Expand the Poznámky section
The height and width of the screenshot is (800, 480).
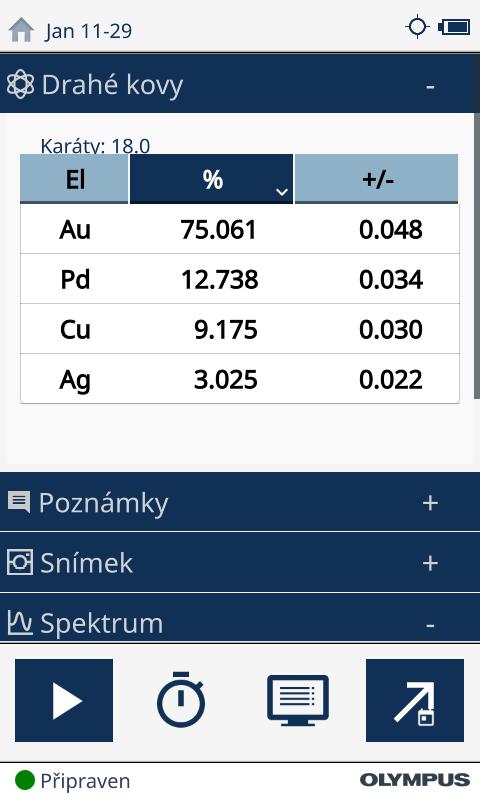coord(430,503)
